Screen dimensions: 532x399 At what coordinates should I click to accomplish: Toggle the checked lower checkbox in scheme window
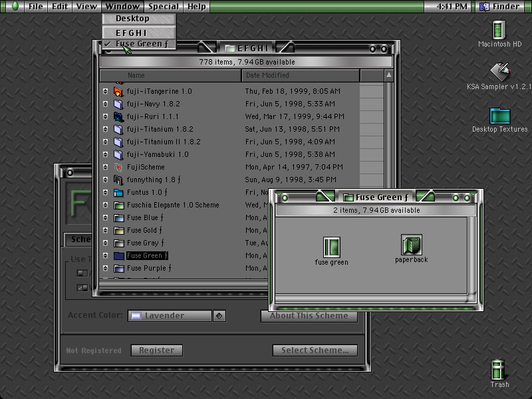82,288
